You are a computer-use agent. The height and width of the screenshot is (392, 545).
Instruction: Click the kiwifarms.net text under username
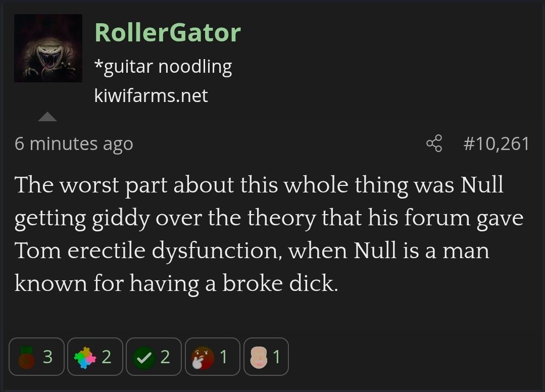[151, 95]
